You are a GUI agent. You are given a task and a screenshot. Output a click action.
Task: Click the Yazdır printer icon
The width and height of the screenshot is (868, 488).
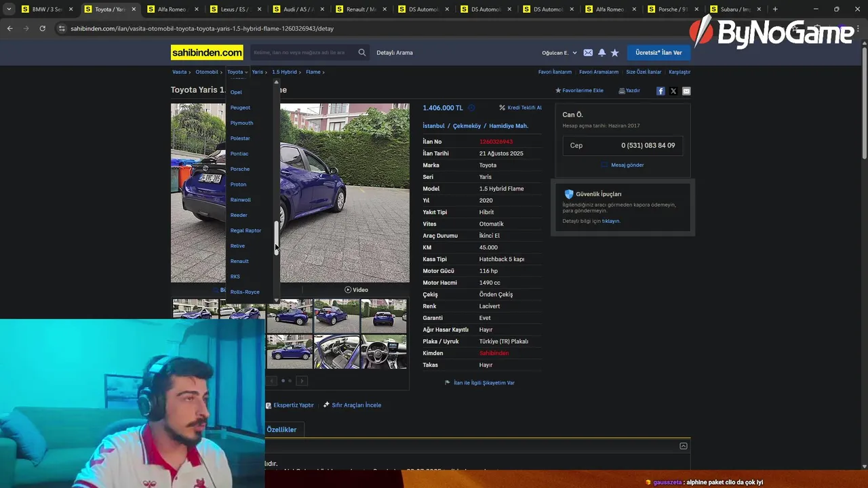point(622,91)
